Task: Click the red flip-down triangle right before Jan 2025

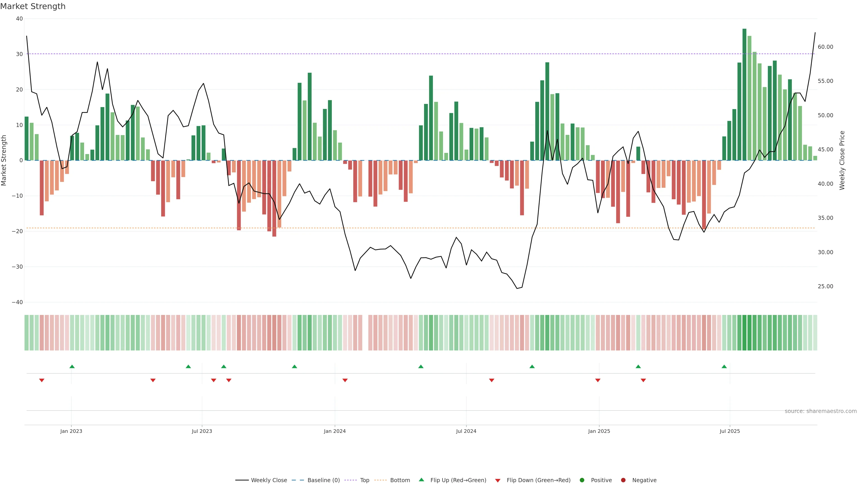Action: pyautogui.click(x=598, y=380)
